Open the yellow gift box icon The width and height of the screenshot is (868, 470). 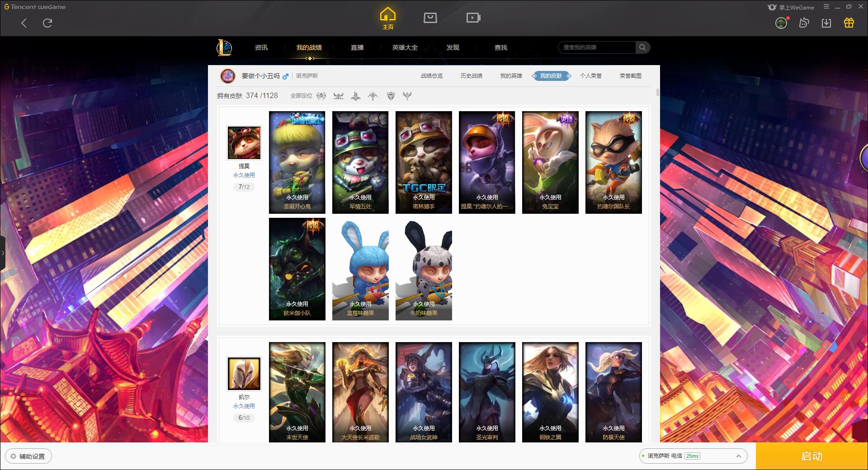pos(849,23)
